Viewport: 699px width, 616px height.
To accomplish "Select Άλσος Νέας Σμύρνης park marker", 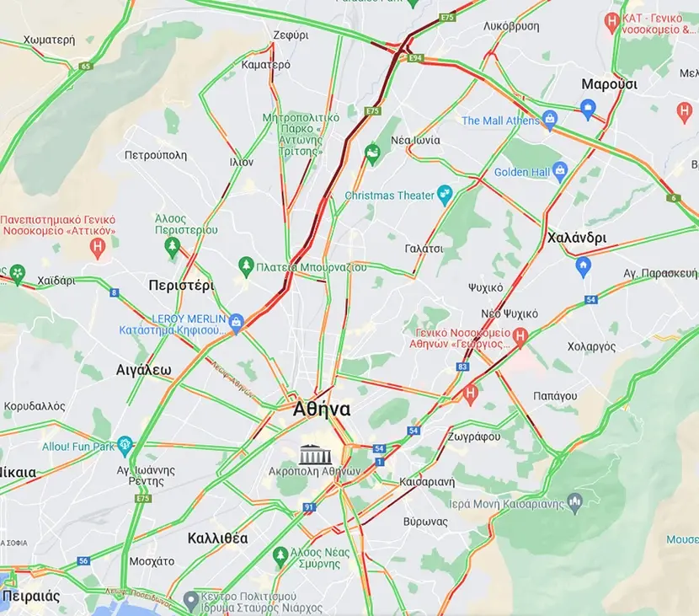I will [280, 556].
